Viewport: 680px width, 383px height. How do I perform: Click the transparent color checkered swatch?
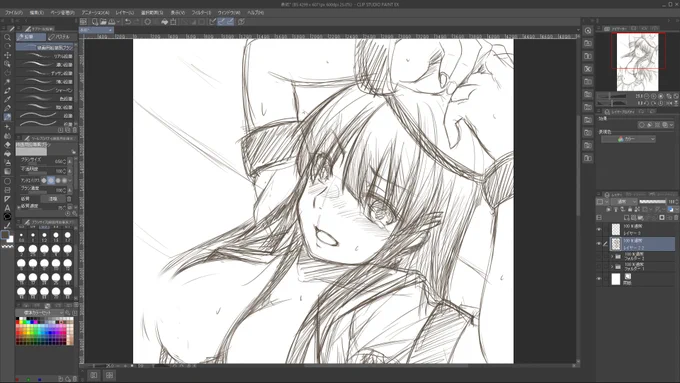(7, 246)
